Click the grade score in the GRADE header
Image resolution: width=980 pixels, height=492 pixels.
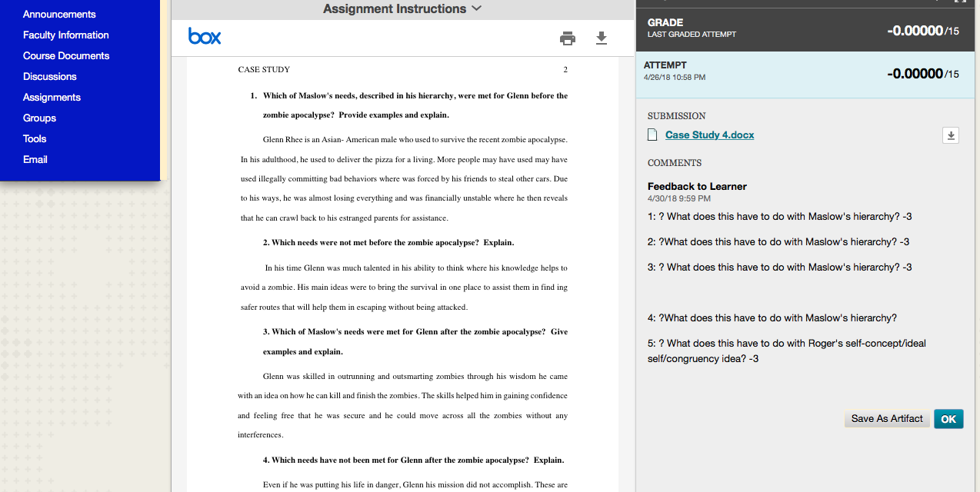923,31
